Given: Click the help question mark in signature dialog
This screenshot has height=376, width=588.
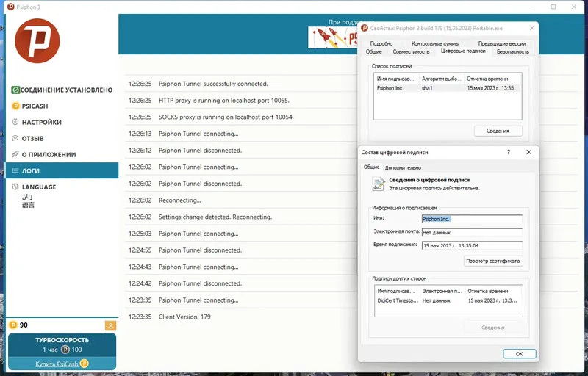Looking at the screenshot, I should 509,152.
